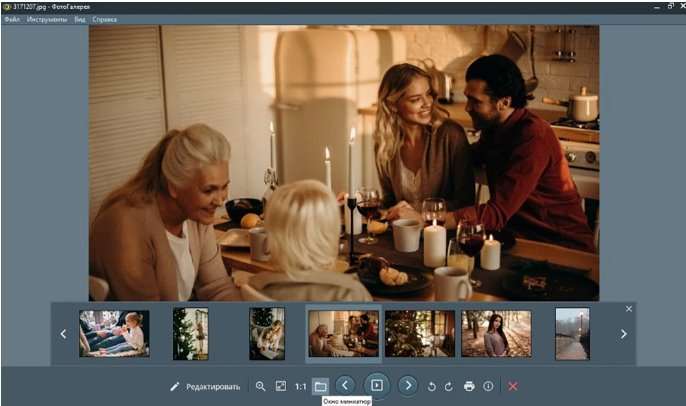This screenshot has height=406, width=686.
Task: Click the zoom in magnifier icon
Action: click(261, 386)
